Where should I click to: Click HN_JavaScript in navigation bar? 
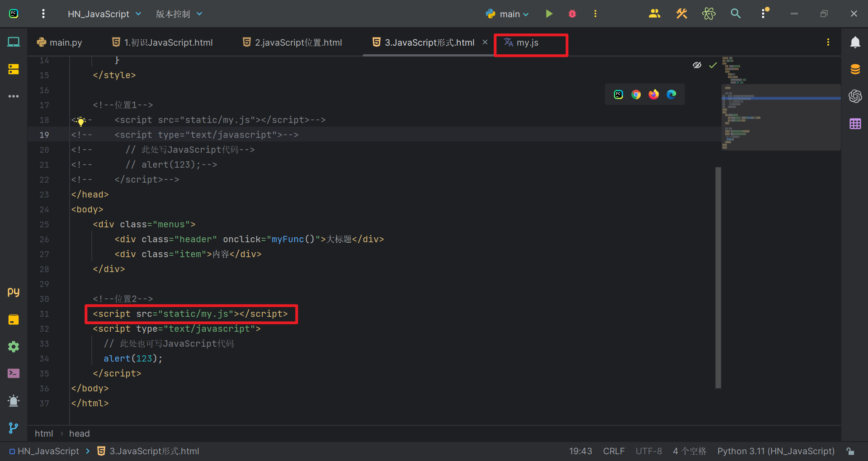coord(44,451)
